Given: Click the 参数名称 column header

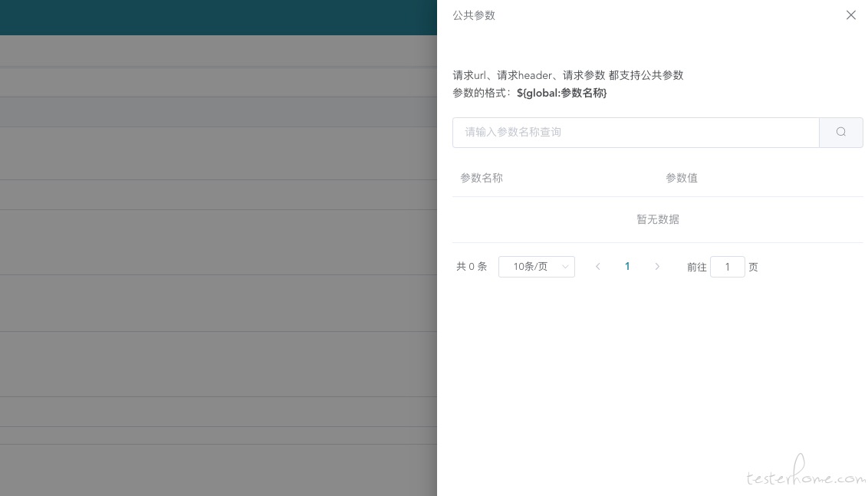Looking at the screenshot, I should pyautogui.click(x=482, y=179).
